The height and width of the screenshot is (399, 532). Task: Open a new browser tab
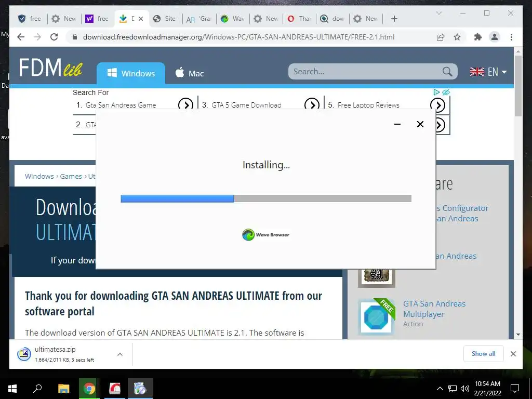coord(394,19)
